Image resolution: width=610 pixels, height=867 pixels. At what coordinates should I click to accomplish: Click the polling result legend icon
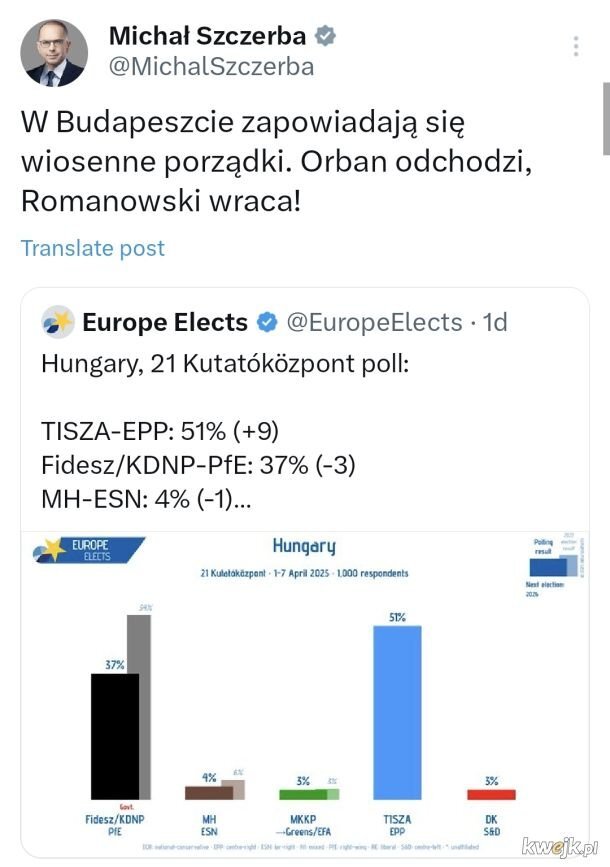tap(554, 566)
